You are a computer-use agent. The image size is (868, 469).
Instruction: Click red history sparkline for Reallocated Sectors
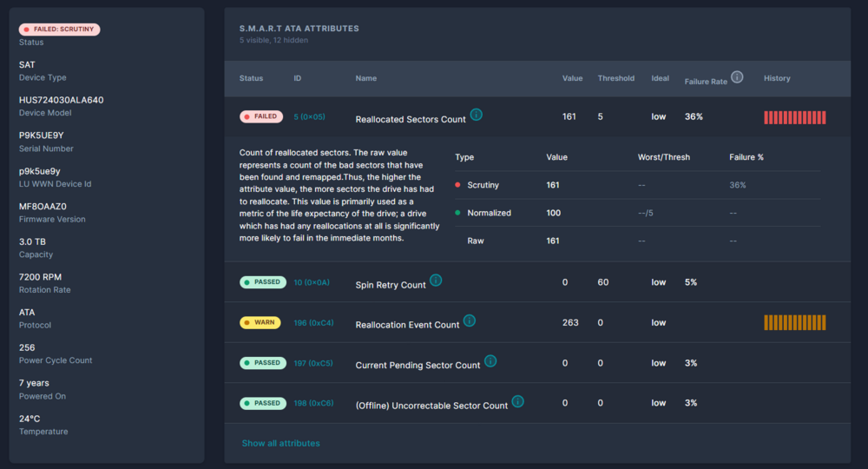point(795,117)
